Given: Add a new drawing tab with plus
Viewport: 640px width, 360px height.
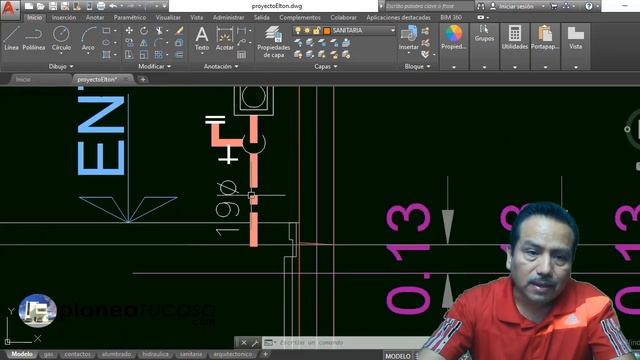Looking at the screenshot, I should click(x=143, y=79).
